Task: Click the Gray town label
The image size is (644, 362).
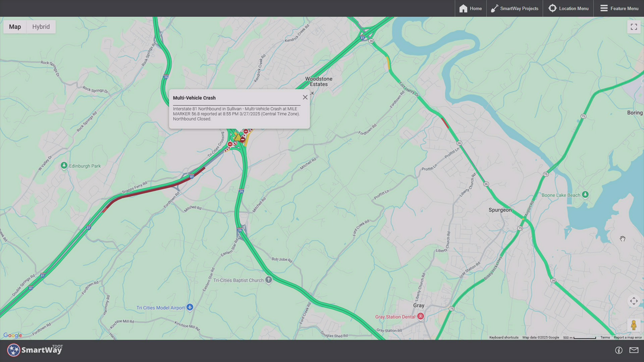Action: pos(419,305)
